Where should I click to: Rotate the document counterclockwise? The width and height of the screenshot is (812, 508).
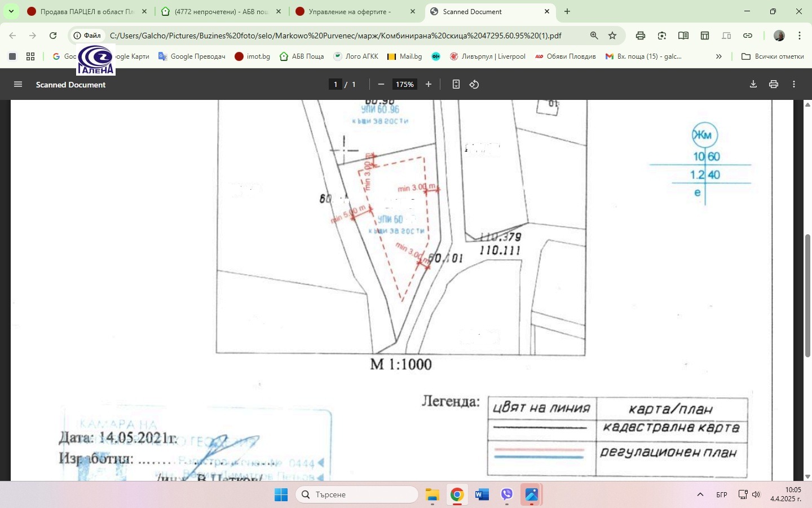[474, 85]
